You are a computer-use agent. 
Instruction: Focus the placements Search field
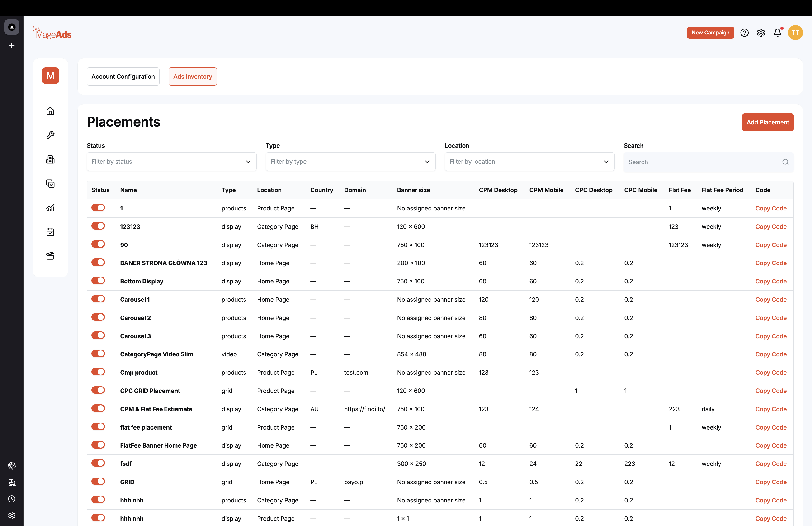[x=708, y=162]
